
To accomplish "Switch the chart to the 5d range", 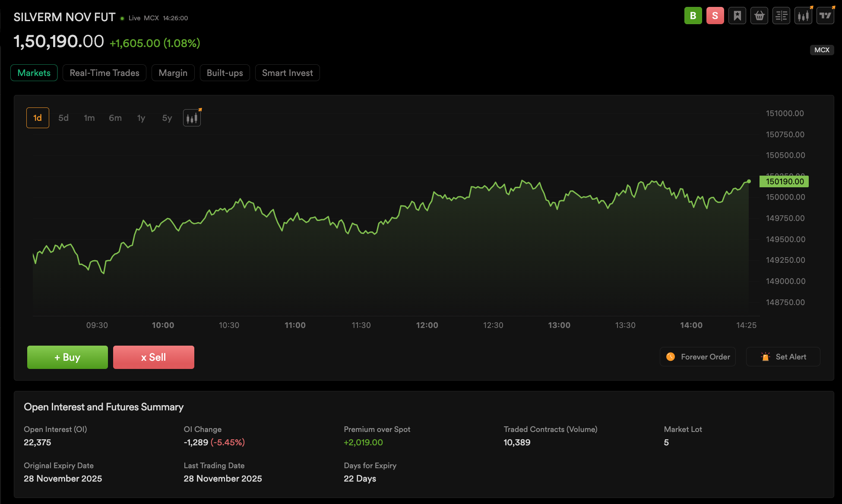I will click(63, 118).
